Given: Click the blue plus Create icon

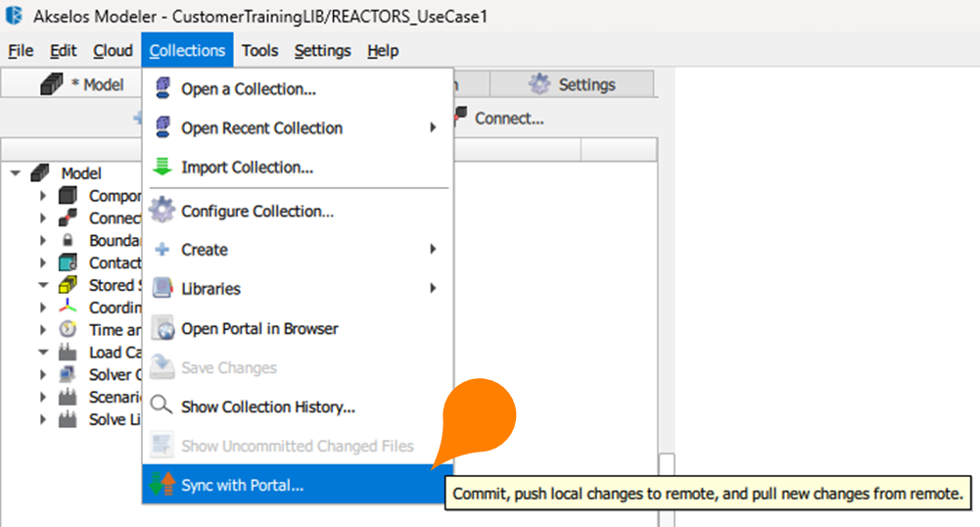Looking at the screenshot, I should tap(163, 249).
